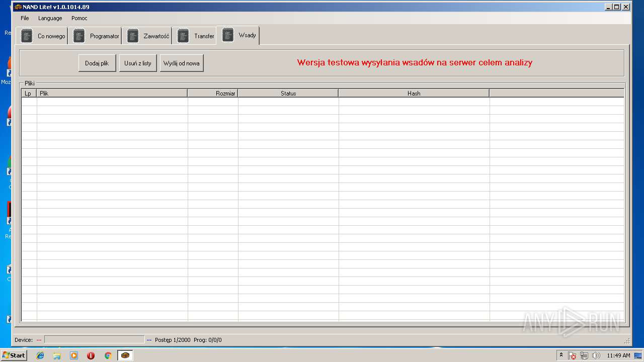Sort by the Lp column header
This screenshot has width=644, height=362.
tap(29, 93)
